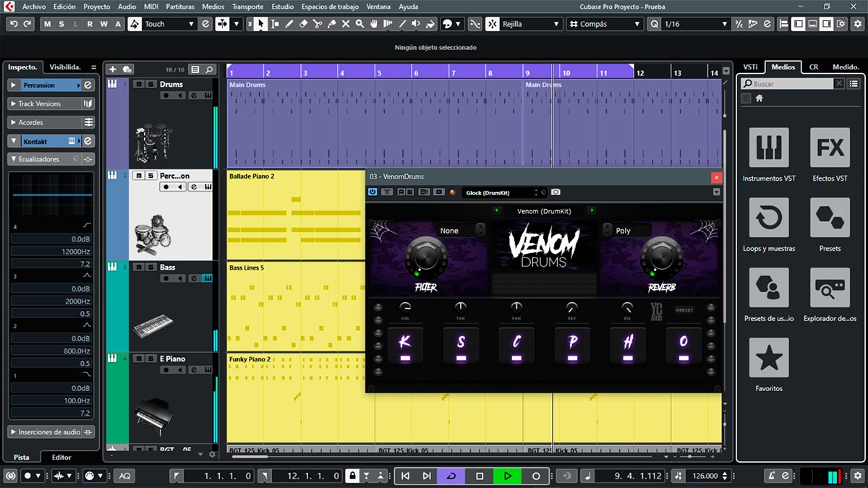Image resolution: width=868 pixels, height=488 pixels.
Task: Click the Buscar search field in Medios
Action: pyautogui.click(x=787, y=84)
